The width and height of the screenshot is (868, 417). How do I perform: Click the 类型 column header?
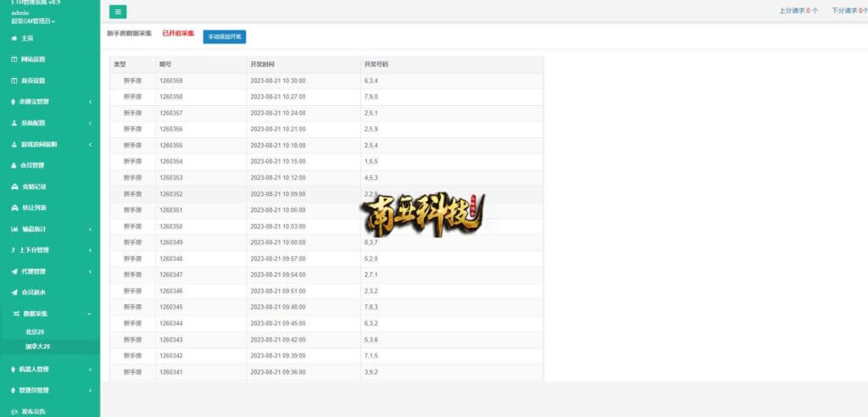(x=120, y=64)
